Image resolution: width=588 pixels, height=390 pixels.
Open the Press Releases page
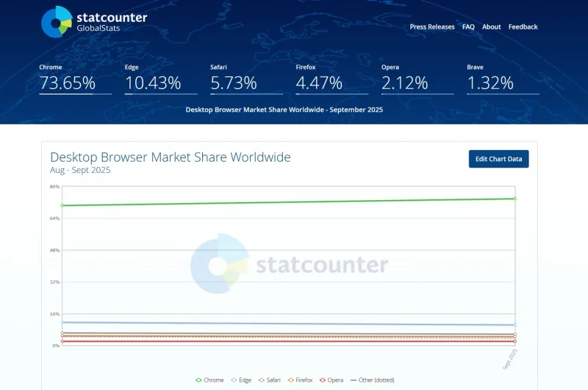tap(432, 27)
